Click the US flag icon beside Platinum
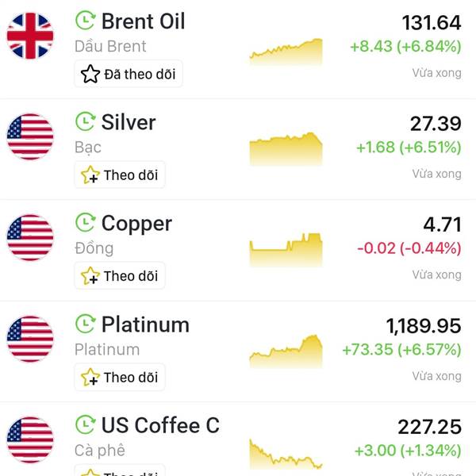476x476 pixels. [30, 339]
